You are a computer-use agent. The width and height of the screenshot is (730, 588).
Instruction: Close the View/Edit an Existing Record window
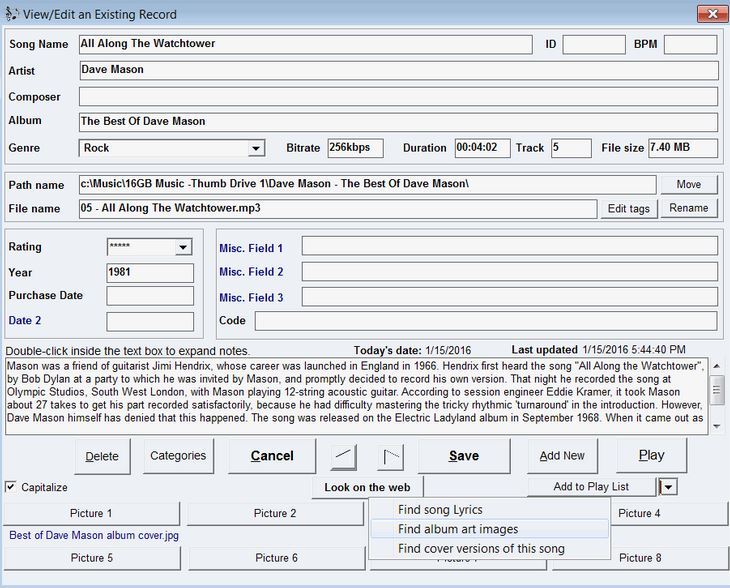(x=712, y=14)
